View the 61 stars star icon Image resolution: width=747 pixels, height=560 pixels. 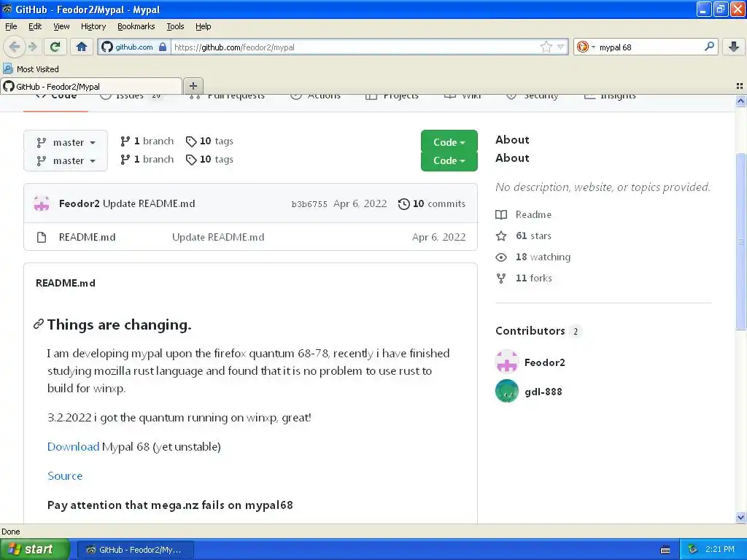tap(501, 236)
